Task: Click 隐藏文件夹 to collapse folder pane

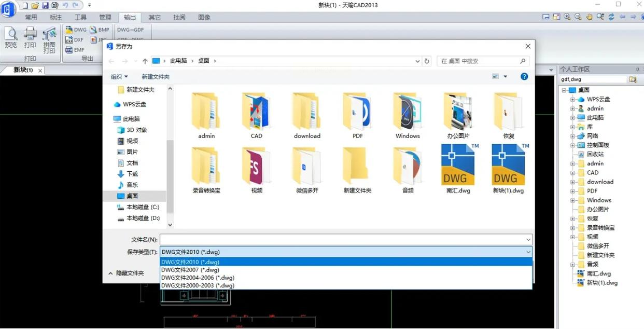Action: pyautogui.click(x=126, y=273)
